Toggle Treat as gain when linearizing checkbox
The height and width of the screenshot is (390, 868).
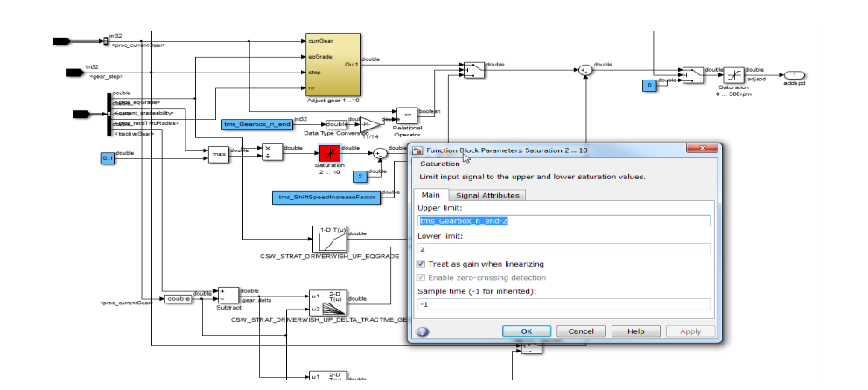point(421,264)
